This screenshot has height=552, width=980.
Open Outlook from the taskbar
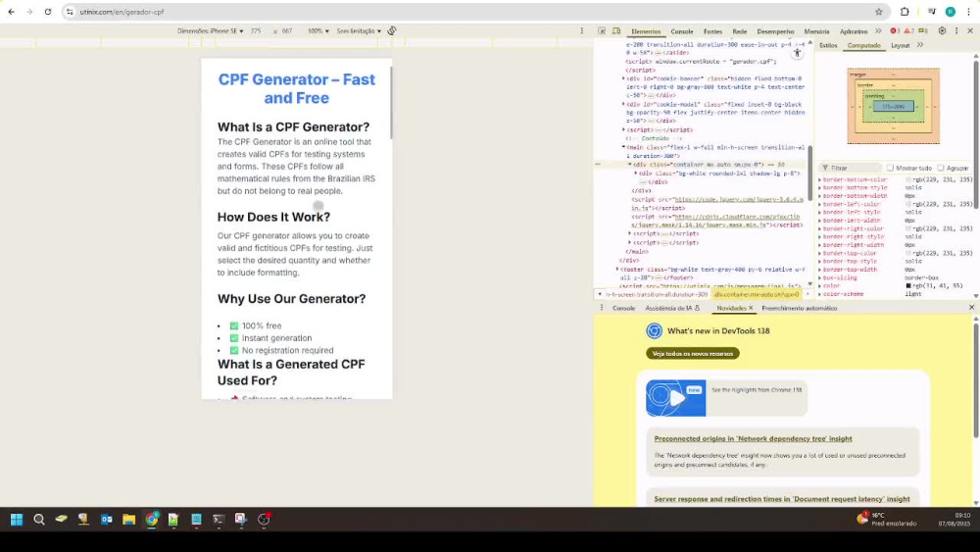106,519
